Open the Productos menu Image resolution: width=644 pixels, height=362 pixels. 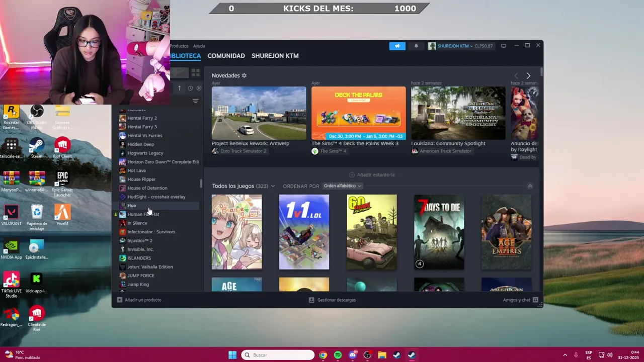coord(179,46)
